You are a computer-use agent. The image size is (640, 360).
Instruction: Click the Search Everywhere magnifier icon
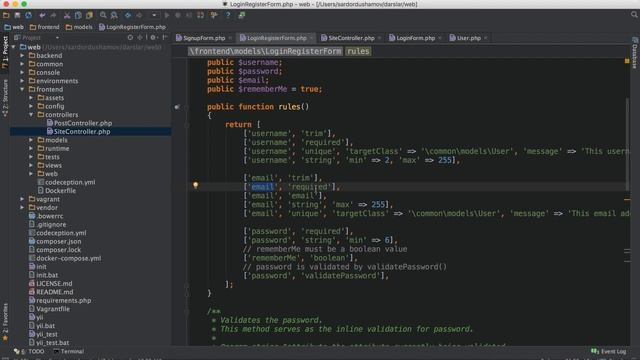pyautogui.click(x=634, y=15)
